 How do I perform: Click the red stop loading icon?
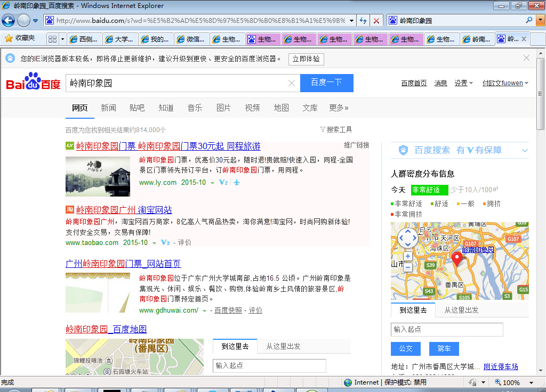coord(376,21)
